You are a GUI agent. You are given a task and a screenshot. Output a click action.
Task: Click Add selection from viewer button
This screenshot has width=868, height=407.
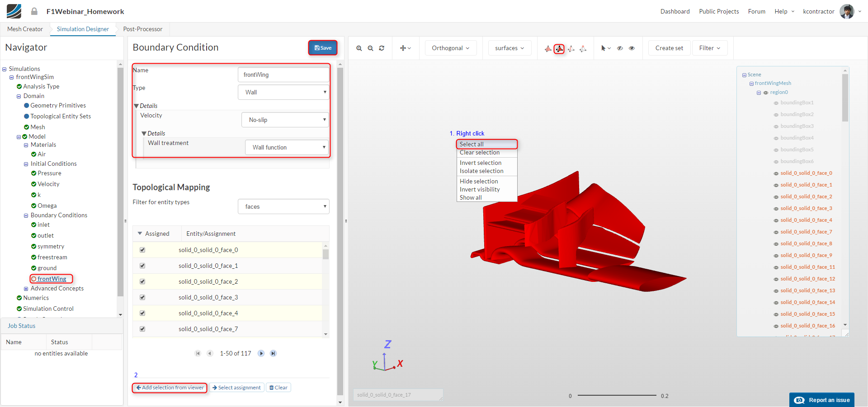[170, 388]
